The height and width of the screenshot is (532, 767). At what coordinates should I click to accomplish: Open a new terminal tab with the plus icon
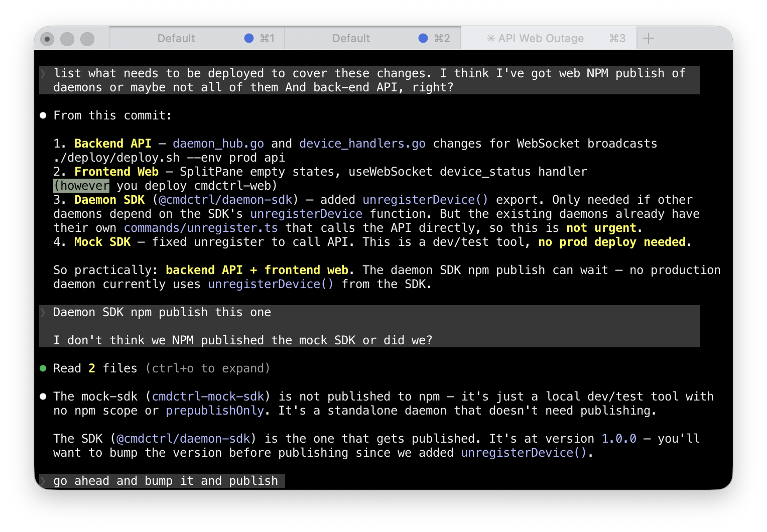pos(649,38)
